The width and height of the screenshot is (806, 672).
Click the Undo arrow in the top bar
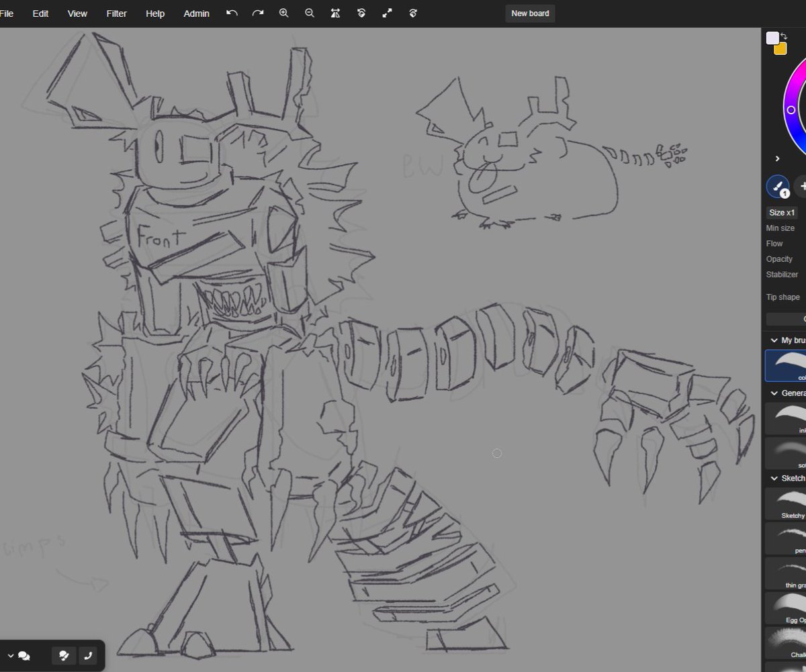tap(232, 13)
